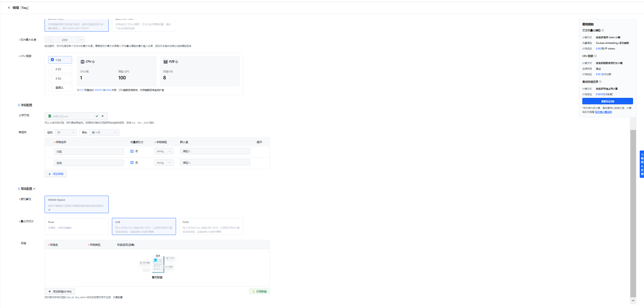Collapse the 高级配置 section
The width and height of the screenshot is (644, 308).
34,189
